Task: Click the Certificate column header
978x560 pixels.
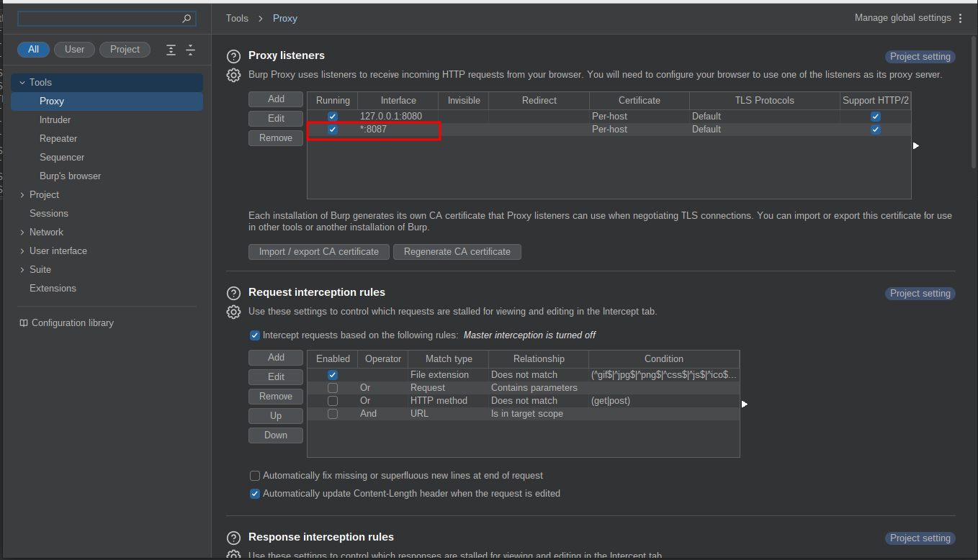Action: pos(640,101)
